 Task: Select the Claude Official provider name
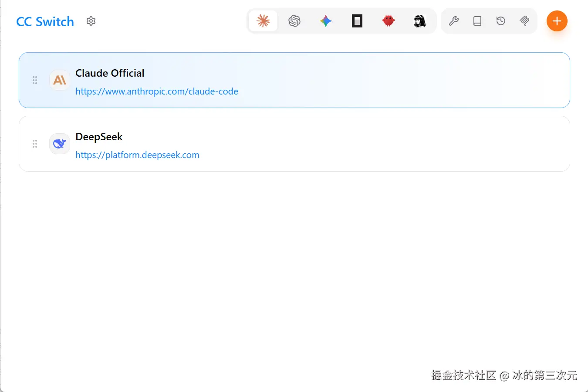[110, 73]
